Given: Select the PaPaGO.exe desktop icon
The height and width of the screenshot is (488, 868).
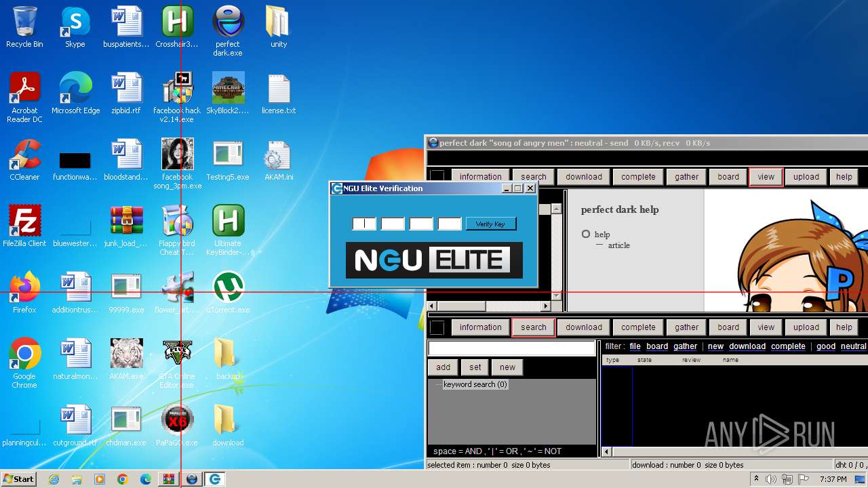Looking at the screenshot, I should click(177, 426).
